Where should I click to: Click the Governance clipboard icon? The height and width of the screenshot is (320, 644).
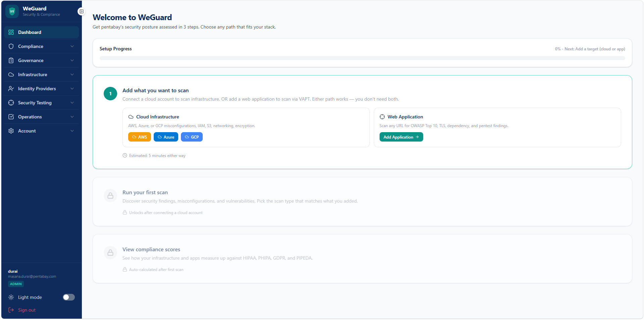pyautogui.click(x=11, y=60)
